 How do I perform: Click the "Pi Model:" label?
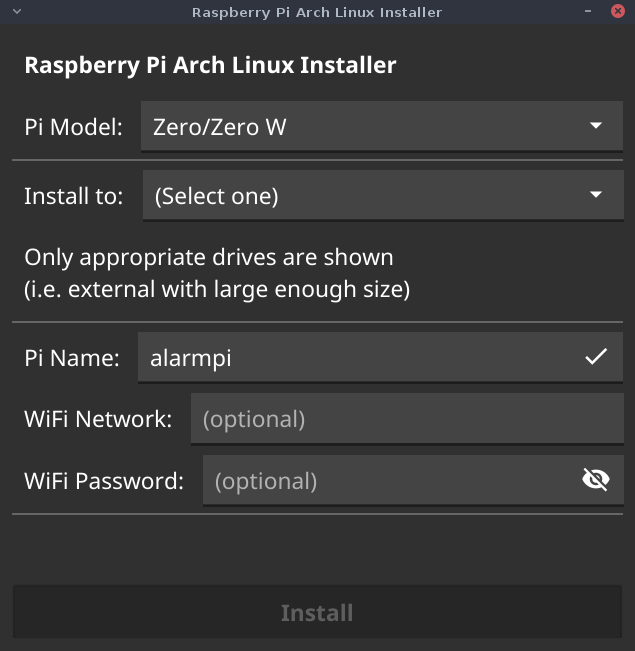click(74, 127)
